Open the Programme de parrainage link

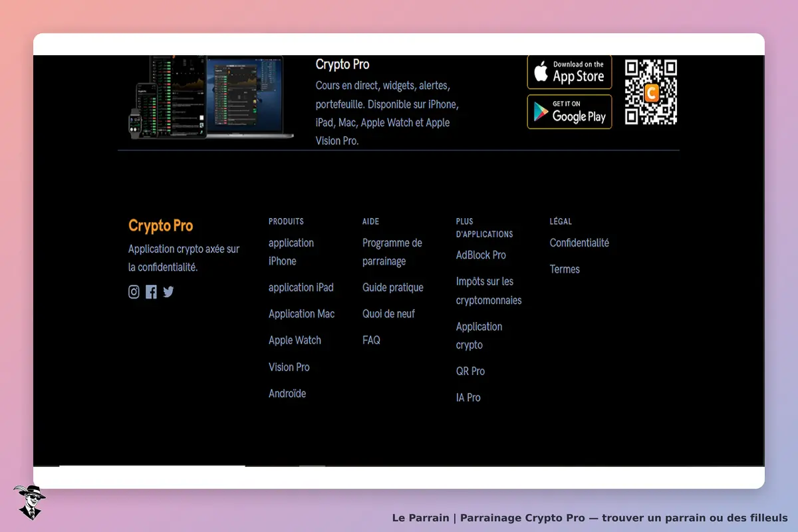392,252
